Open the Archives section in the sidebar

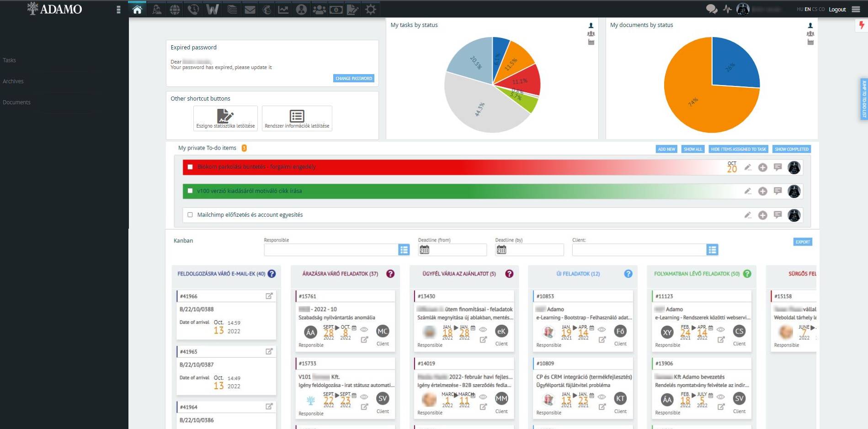pyautogui.click(x=13, y=81)
